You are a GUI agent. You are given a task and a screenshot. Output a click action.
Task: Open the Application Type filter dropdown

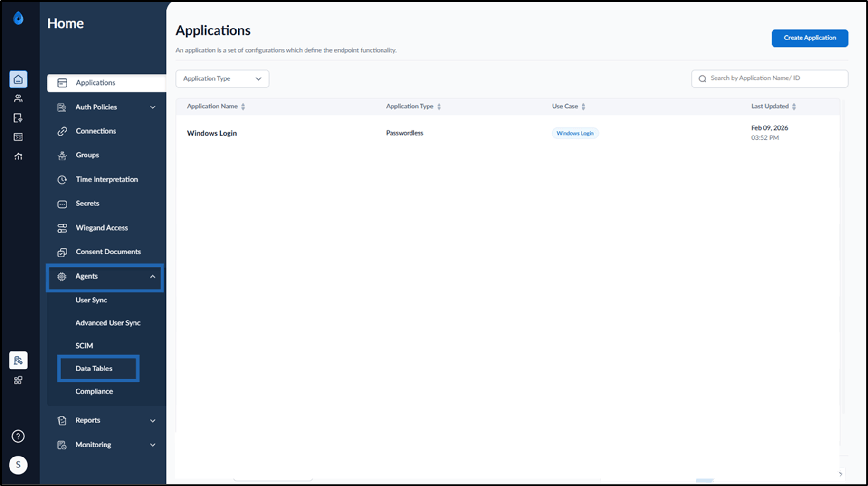point(222,79)
